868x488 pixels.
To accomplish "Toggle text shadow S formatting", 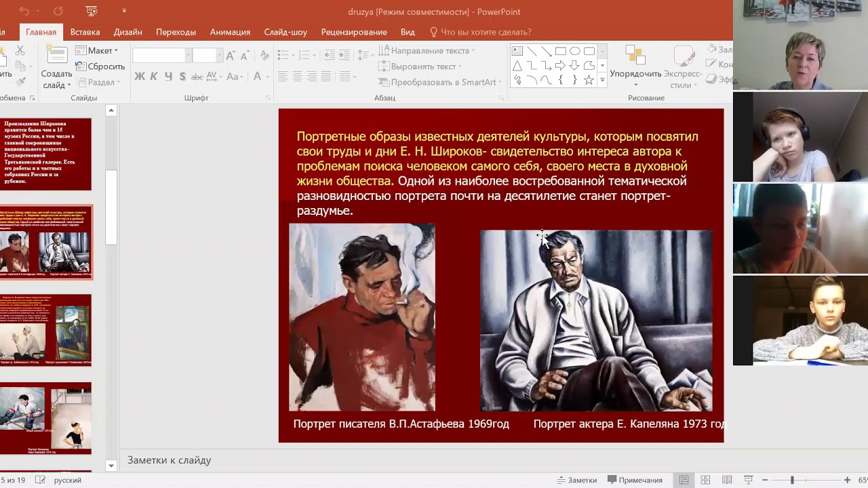I will [182, 77].
